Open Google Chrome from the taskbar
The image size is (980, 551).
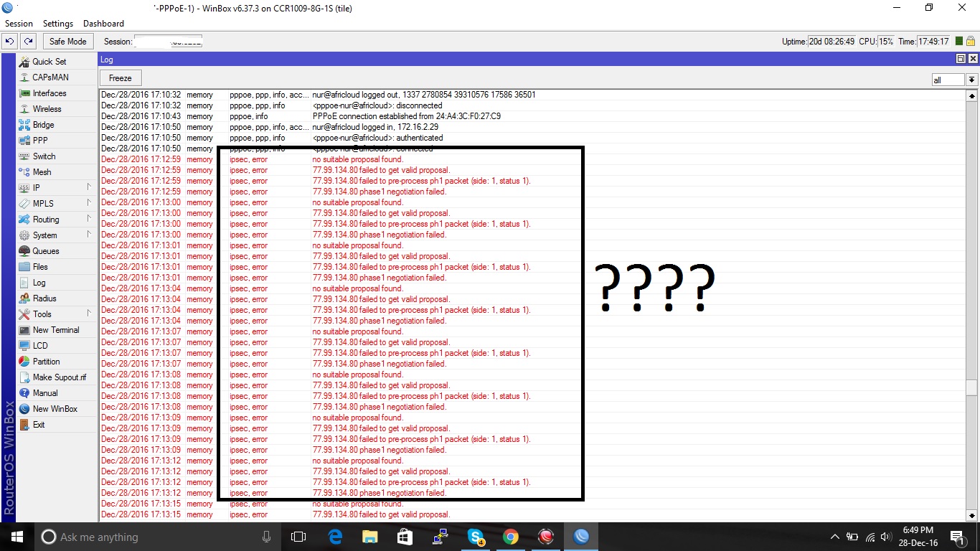(x=511, y=536)
